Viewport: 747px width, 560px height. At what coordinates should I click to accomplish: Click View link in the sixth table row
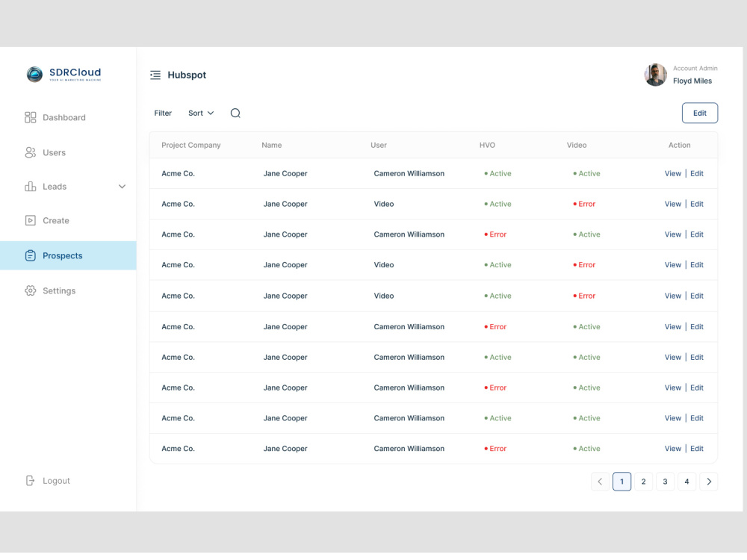(x=673, y=327)
